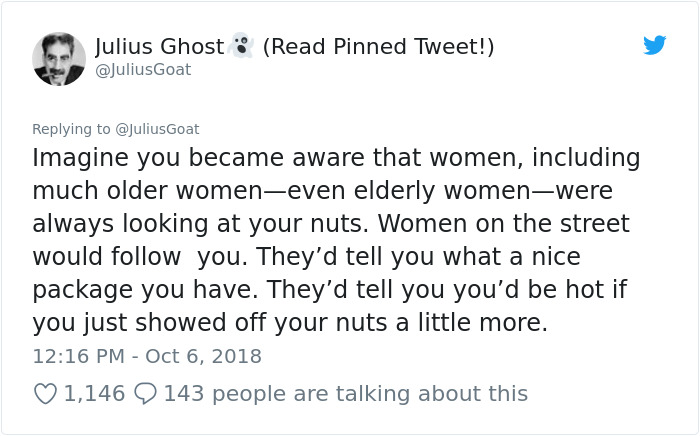Like the tweet with the heart icon
This screenshot has height=436, width=700.
(45, 393)
